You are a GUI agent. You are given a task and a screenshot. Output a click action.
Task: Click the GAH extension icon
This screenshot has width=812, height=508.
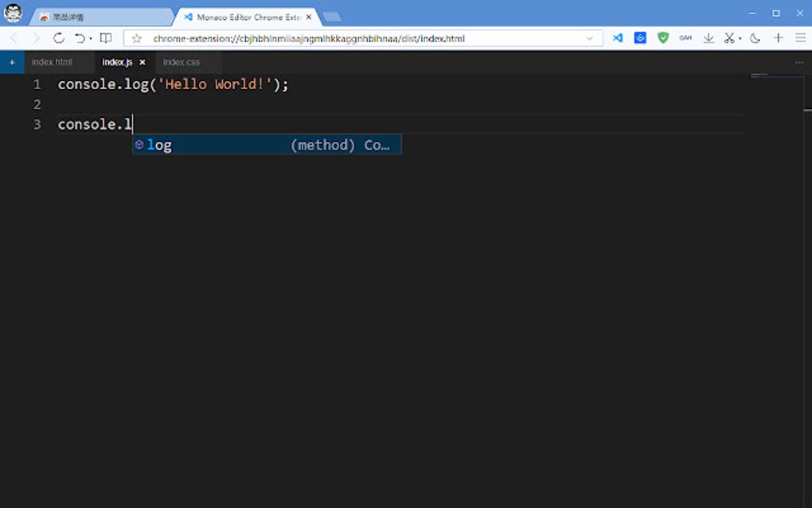686,37
